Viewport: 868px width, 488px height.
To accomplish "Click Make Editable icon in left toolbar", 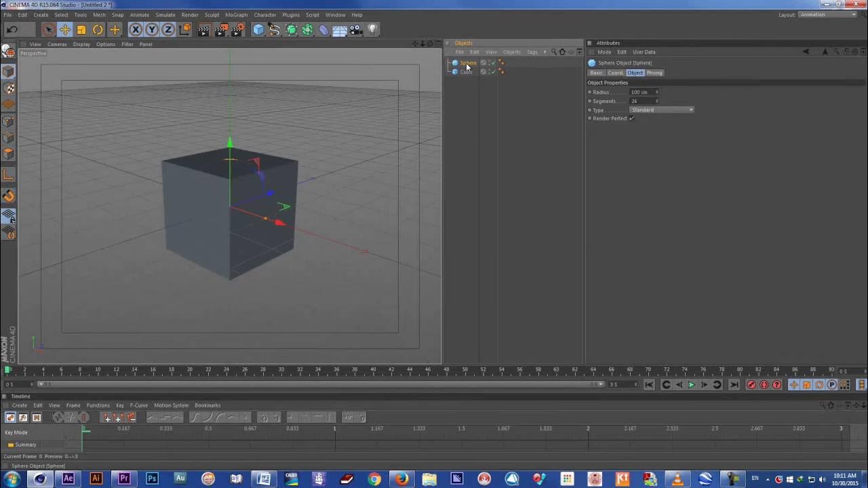I will (8, 52).
